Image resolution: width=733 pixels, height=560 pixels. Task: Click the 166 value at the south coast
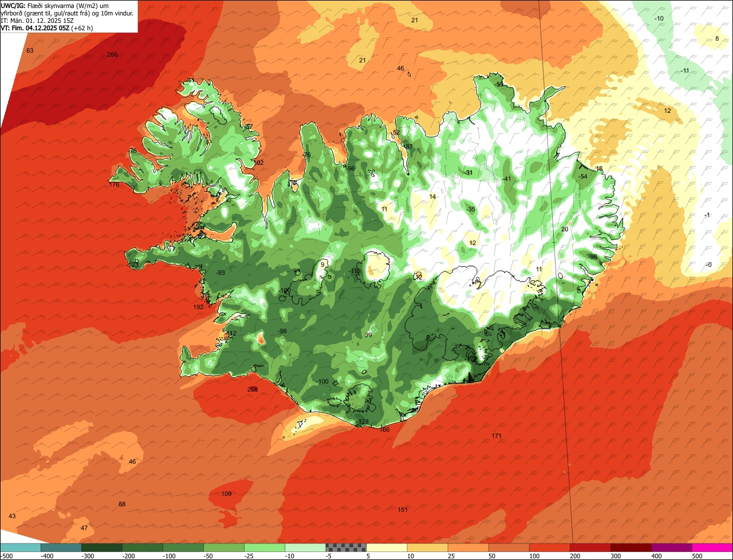pyautogui.click(x=384, y=429)
